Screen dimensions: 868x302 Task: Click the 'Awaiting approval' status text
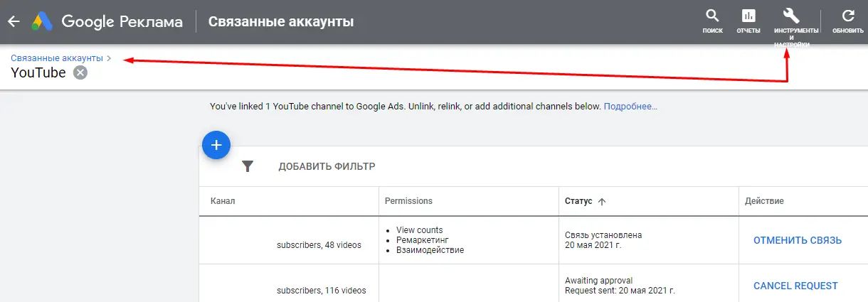(x=599, y=280)
